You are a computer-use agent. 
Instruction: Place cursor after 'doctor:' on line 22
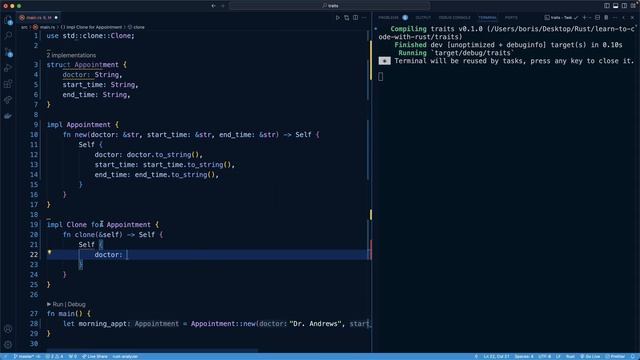pos(127,255)
